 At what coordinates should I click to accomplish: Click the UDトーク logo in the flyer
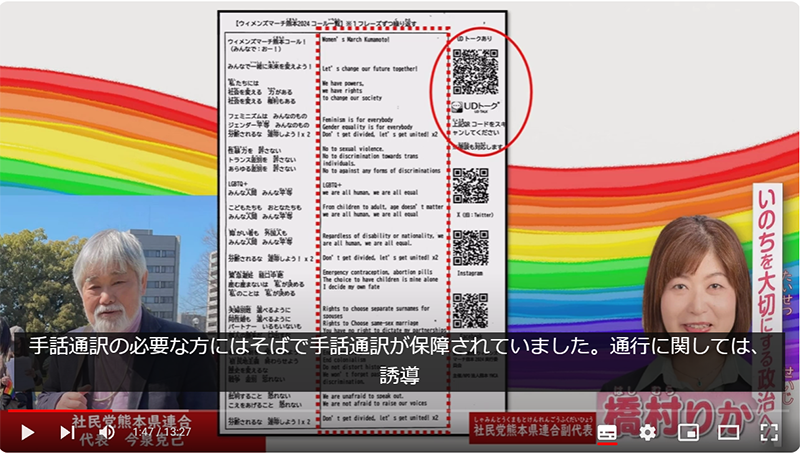coord(475,107)
